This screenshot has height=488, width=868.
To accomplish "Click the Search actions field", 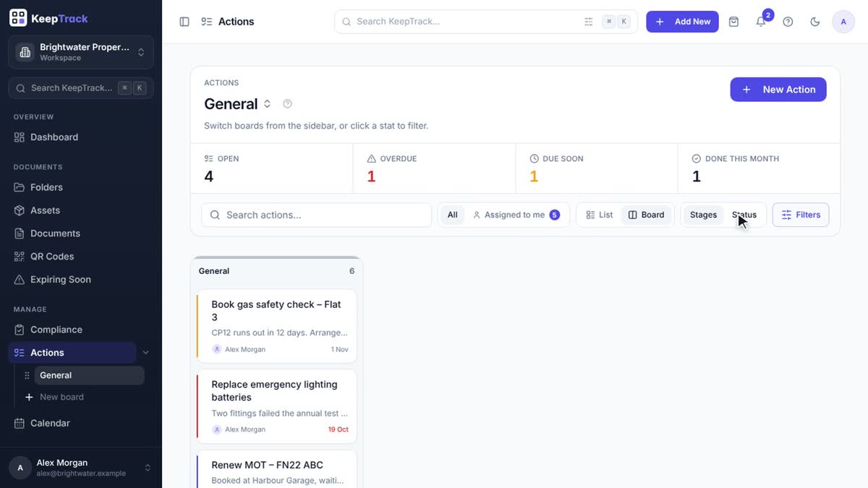I will [x=317, y=215].
